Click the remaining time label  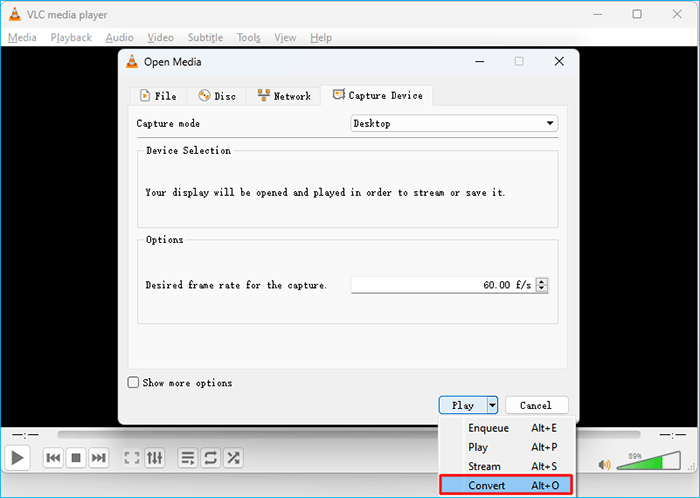pos(672,434)
